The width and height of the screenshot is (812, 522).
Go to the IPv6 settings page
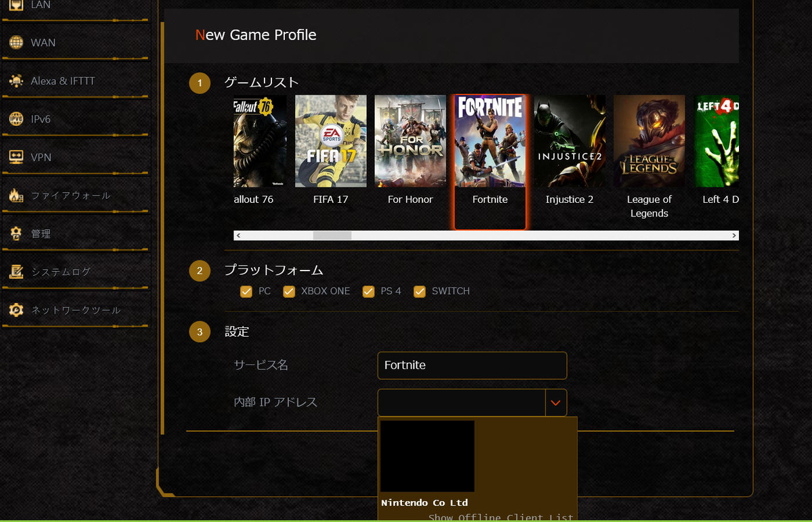point(74,119)
